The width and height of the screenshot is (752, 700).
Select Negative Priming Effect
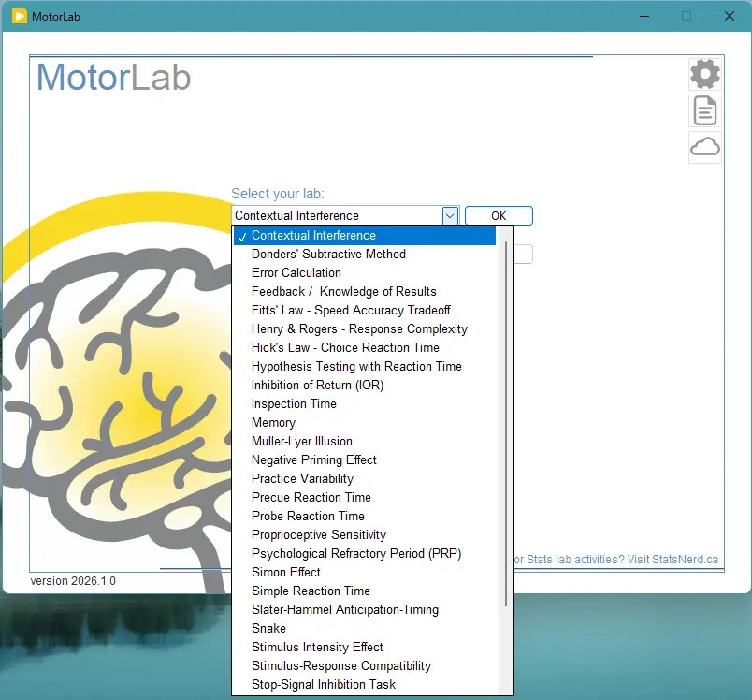point(365,460)
